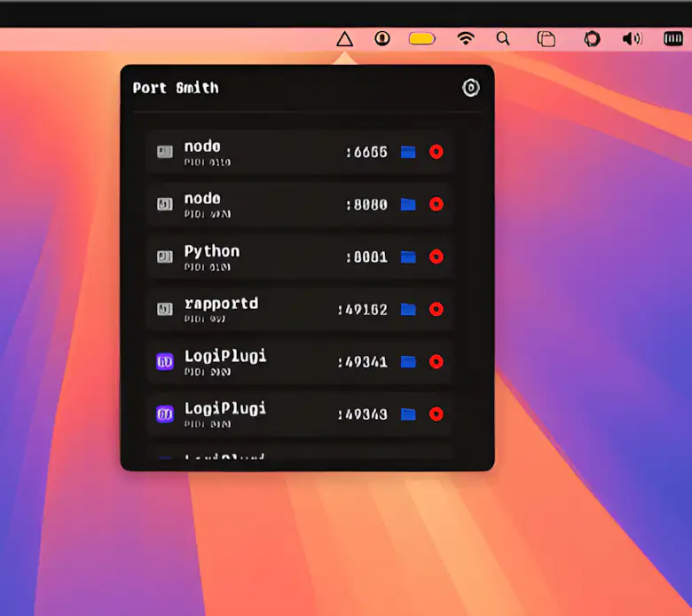Screen dimensions: 692x616
Task: Kill the Python process with red stop icon
Action: pyautogui.click(x=436, y=257)
